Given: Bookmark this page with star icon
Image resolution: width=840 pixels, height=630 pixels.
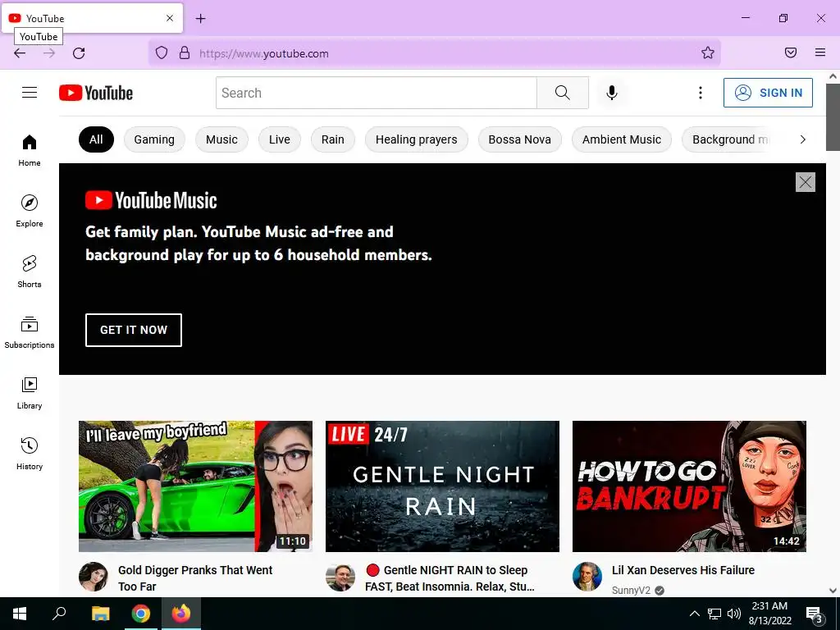Looking at the screenshot, I should (x=708, y=52).
